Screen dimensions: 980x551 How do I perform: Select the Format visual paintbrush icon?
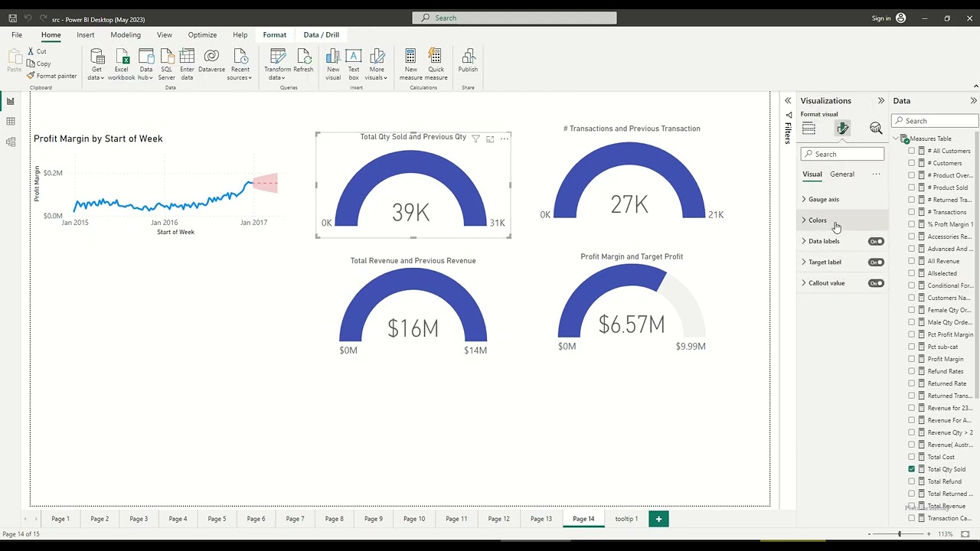point(842,129)
